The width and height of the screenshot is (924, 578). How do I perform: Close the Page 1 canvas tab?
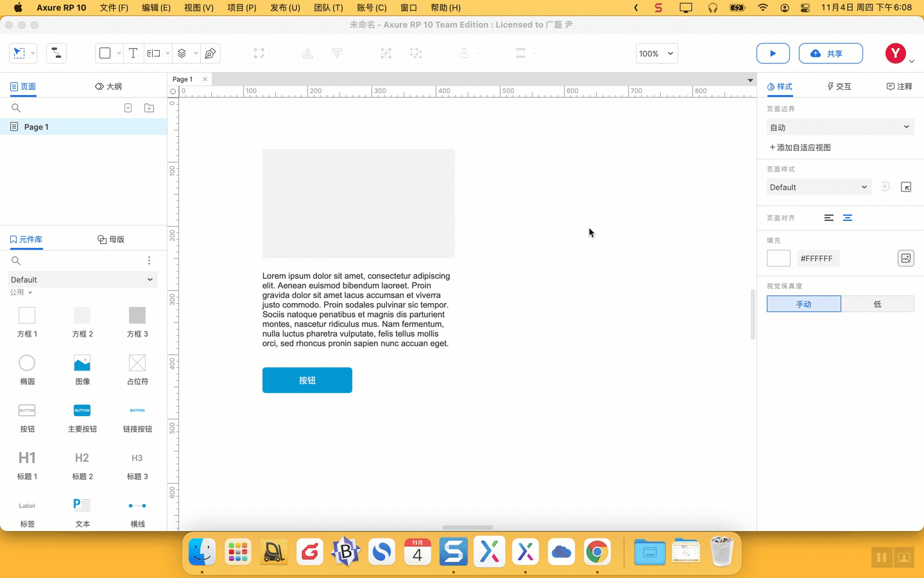click(205, 79)
